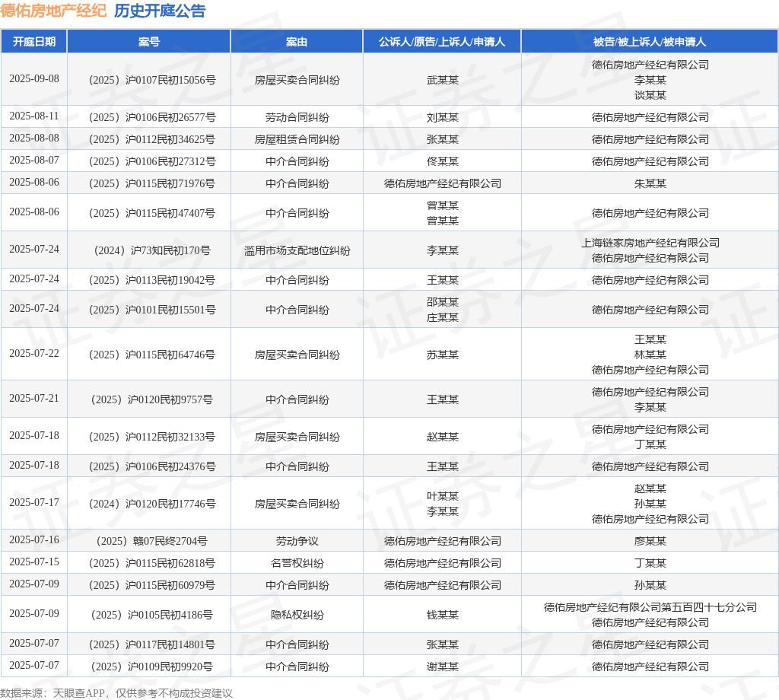Select case number (2025)沪0105民初4186号

tap(152, 615)
